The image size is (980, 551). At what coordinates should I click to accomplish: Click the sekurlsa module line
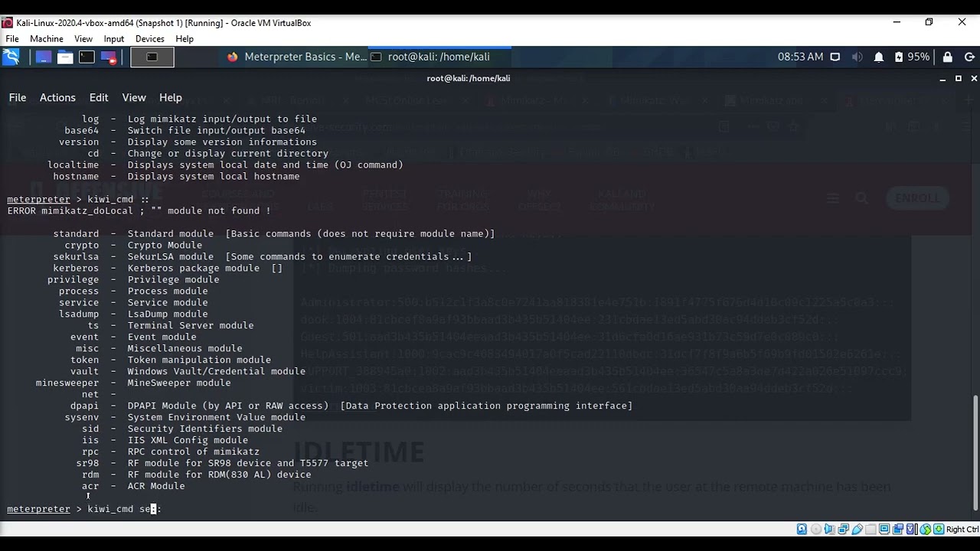pyautogui.click(x=263, y=256)
